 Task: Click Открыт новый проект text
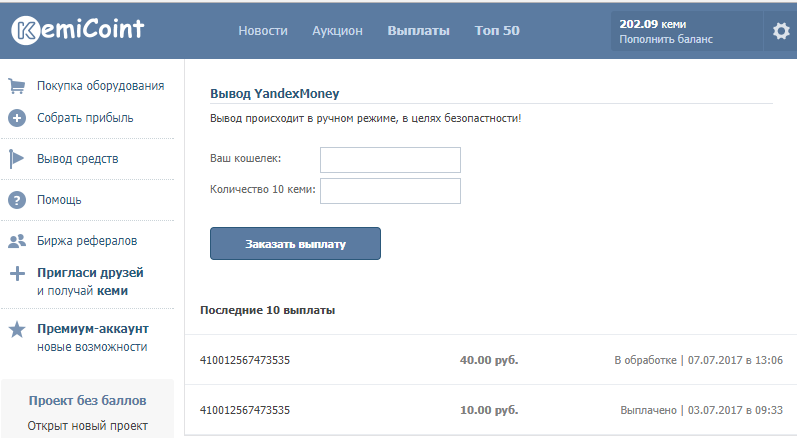click(x=87, y=426)
